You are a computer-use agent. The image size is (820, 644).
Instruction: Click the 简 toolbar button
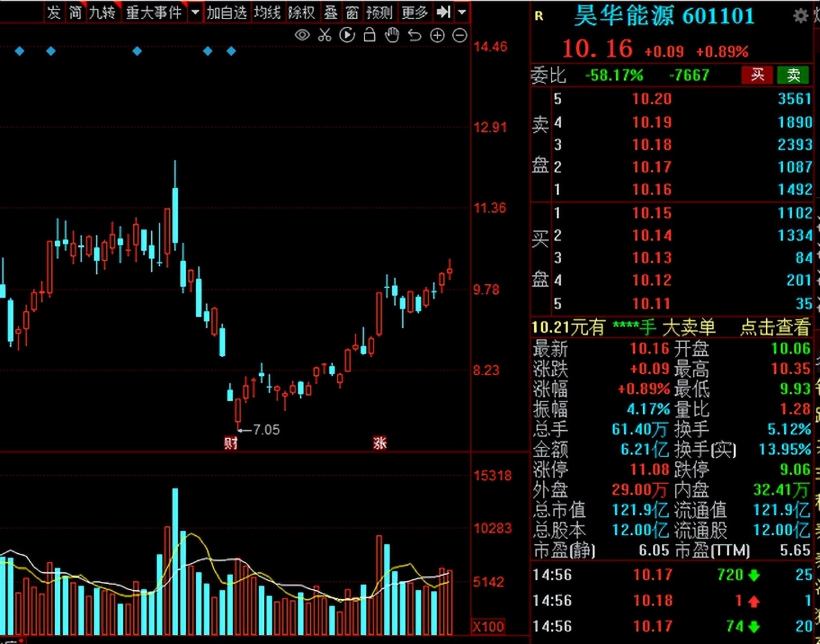pyautogui.click(x=76, y=12)
